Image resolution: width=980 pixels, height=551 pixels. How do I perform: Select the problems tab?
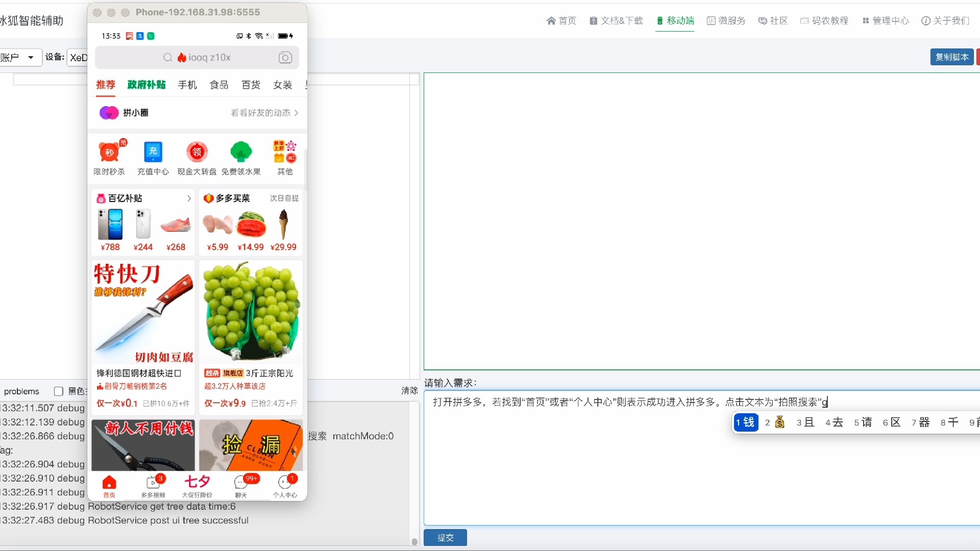pos(21,391)
